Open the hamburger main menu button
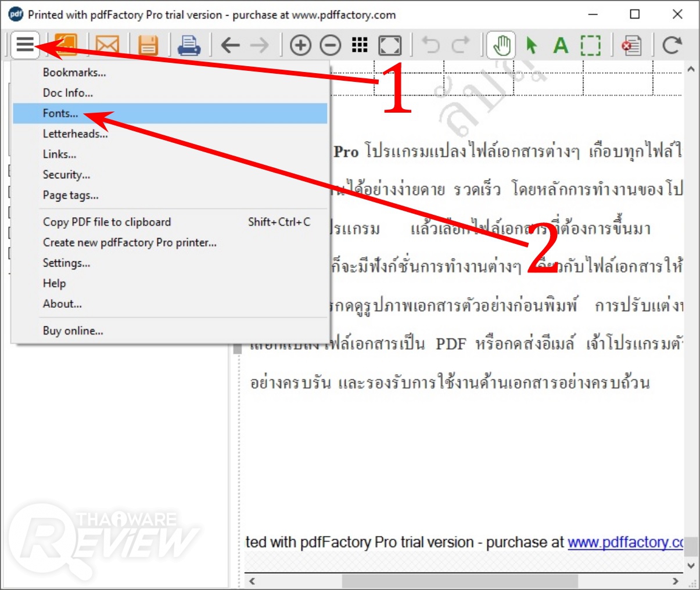Viewport: 700px width, 590px height. point(25,45)
